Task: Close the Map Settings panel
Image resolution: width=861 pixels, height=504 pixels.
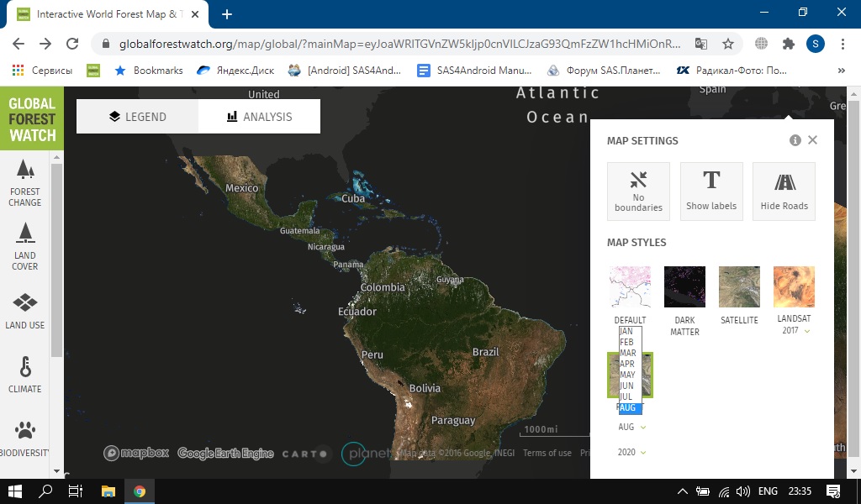Action: [812, 140]
